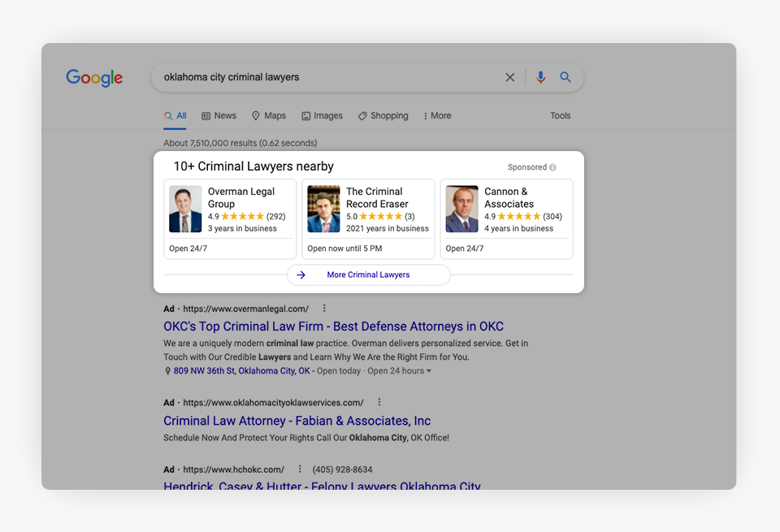Switch to the News tab

(219, 116)
